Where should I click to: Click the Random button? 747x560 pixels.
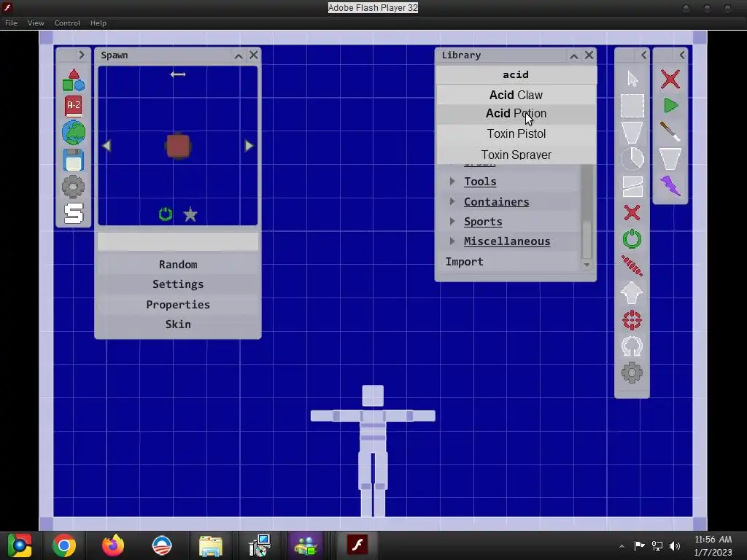tap(178, 264)
